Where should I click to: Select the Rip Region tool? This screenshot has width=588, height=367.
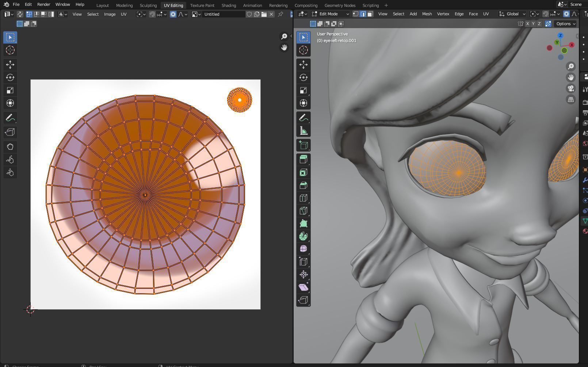(303, 300)
